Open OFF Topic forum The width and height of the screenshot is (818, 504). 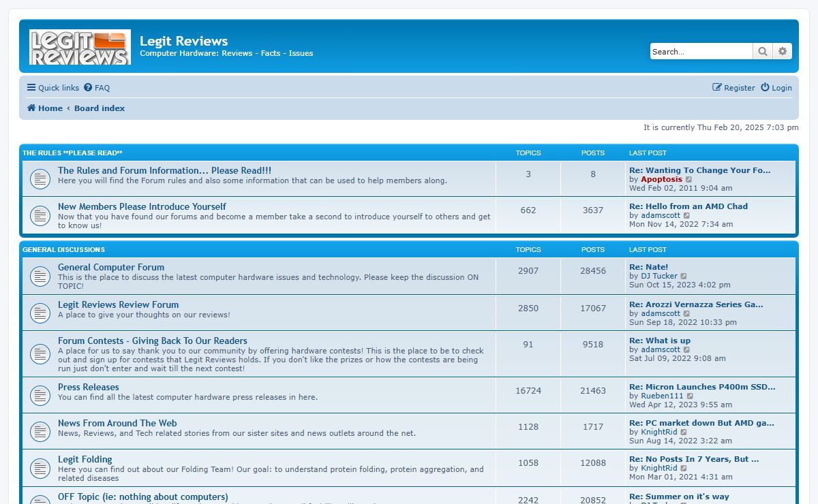click(143, 497)
